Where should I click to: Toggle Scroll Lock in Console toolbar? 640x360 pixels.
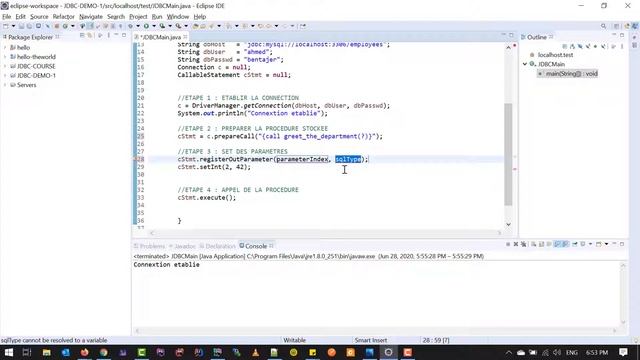click(541, 244)
